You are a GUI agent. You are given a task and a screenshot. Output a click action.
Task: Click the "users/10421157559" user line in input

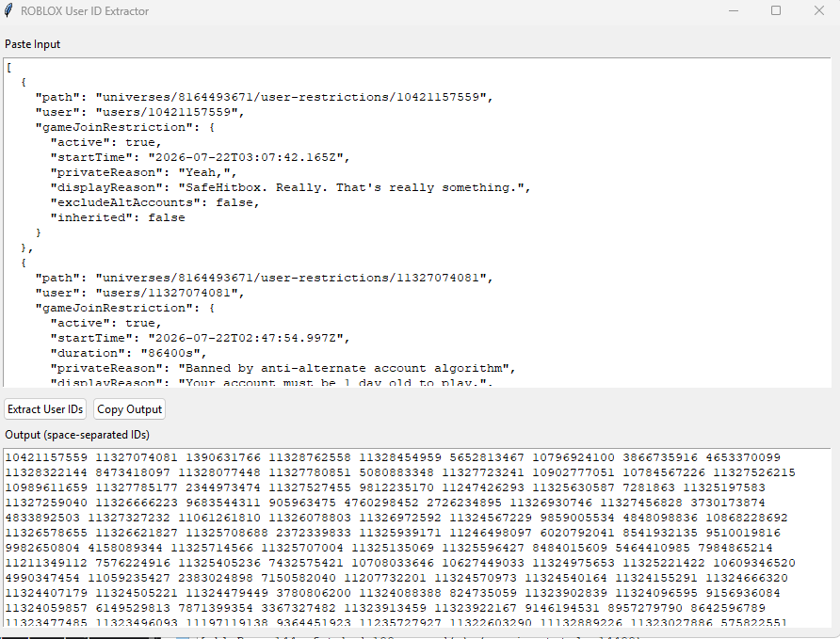(139, 112)
